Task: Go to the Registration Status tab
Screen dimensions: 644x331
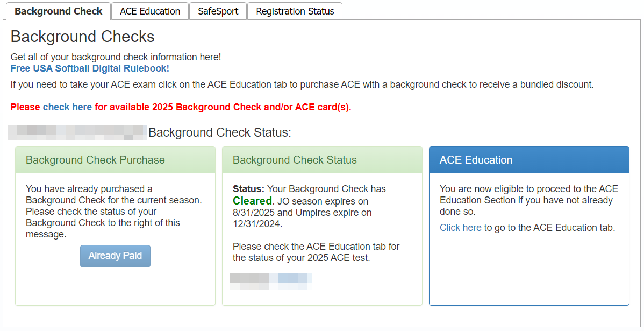Action: click(x=295, y=11)
